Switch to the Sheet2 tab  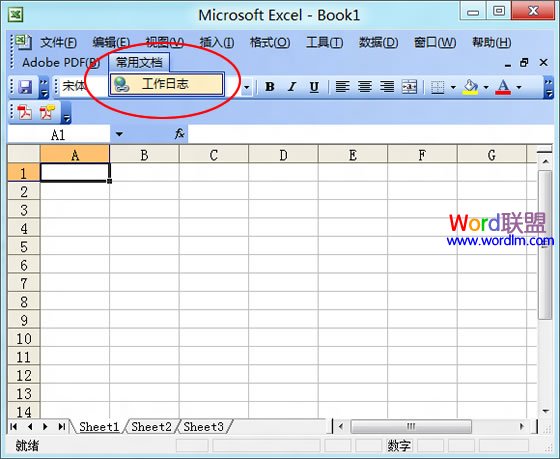click(x=151, y=426)
